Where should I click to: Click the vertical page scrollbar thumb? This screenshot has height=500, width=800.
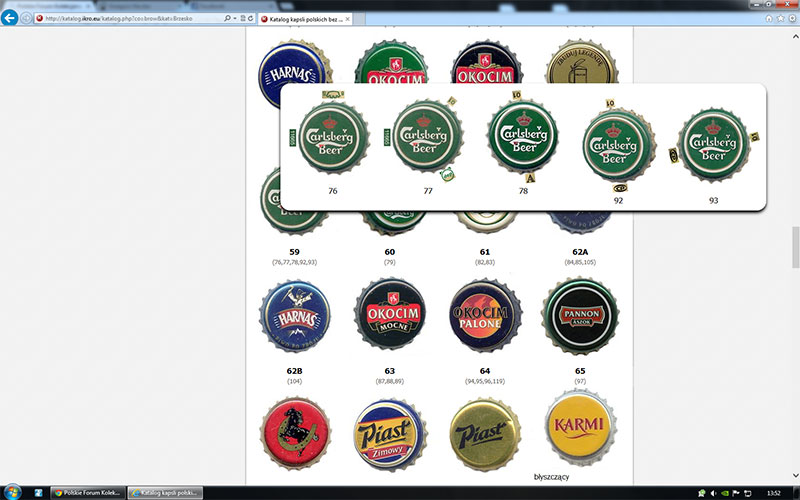[795, 241]
